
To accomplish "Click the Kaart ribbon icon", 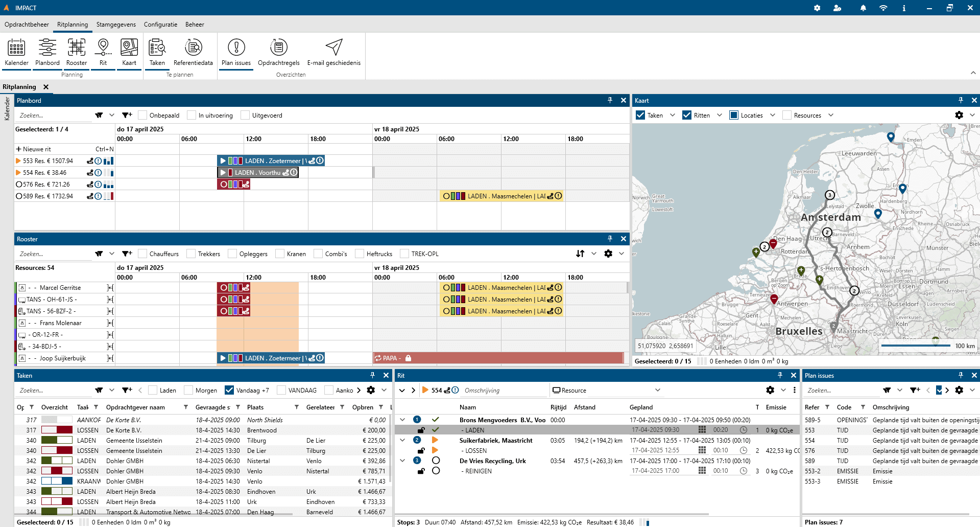I will pos(129,53).
